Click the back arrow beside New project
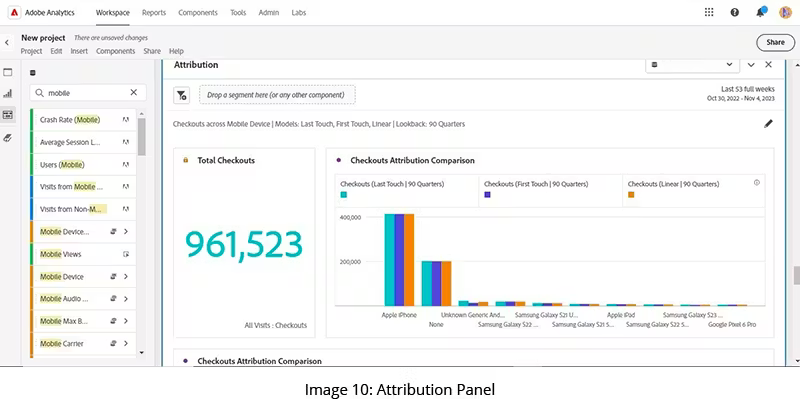This screenshot has height=399, width=800. coord(7,43)
